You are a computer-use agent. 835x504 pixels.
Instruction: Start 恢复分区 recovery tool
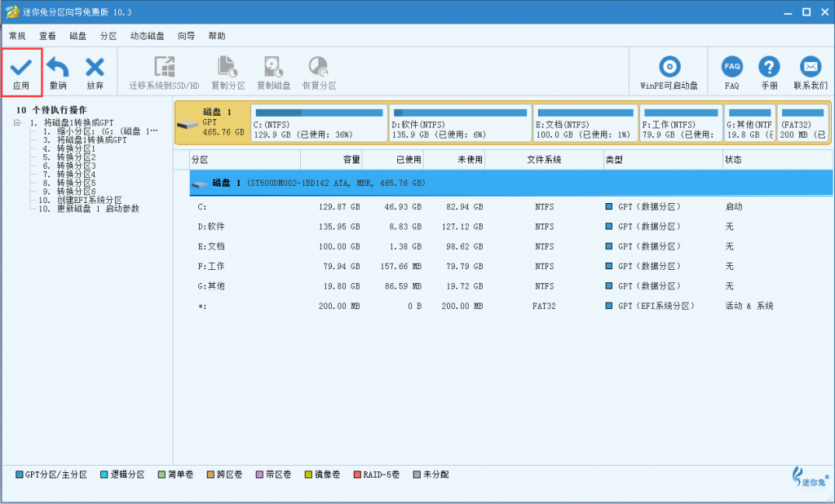319,73
